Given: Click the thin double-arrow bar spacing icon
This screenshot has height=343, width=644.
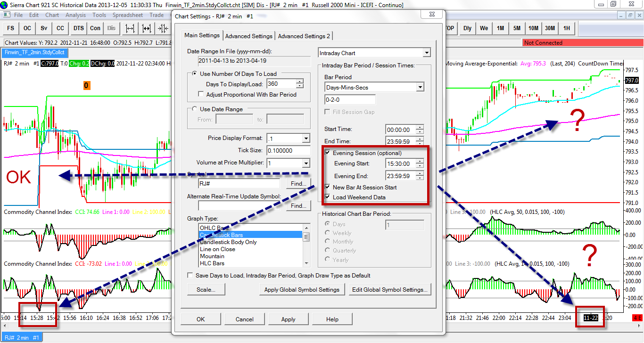Looking at the screenshot, I should pyautogui.click(x=130, y=28).
